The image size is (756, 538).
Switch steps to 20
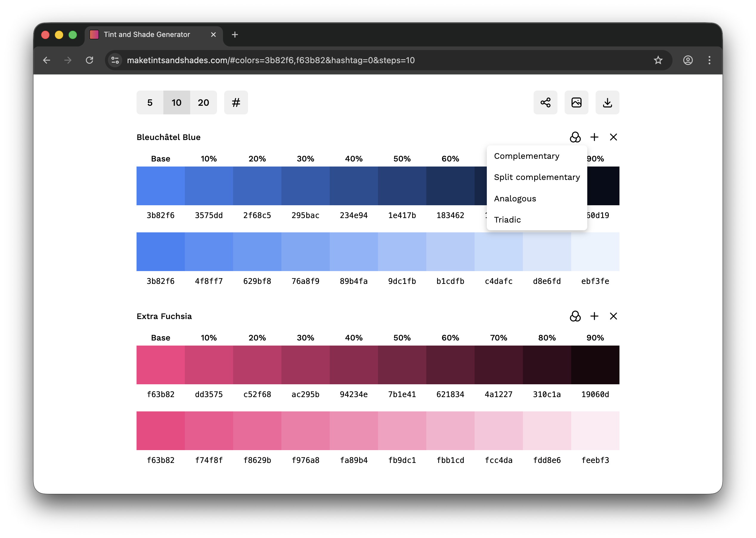(204, 102)
